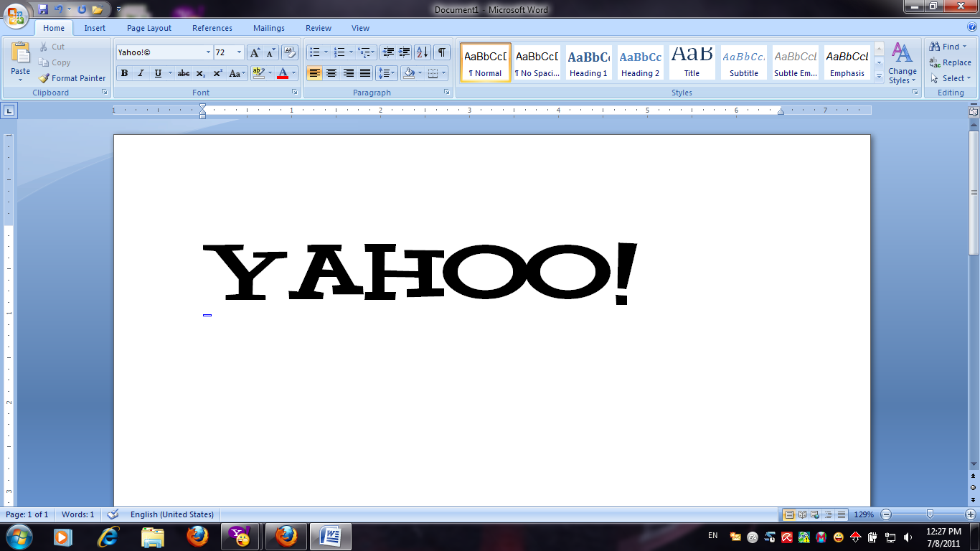
Task: Zoom in with plus button
Action: pyautogui.click(x=971, y=514)
